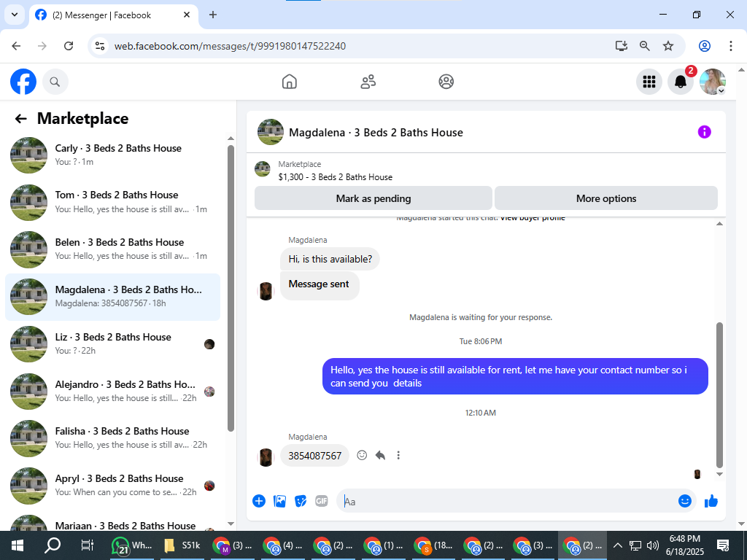The width and height of the screenshot is (747, 560).
Task: Select the Messenger | Facebook tab
Action: pos(114,15)
